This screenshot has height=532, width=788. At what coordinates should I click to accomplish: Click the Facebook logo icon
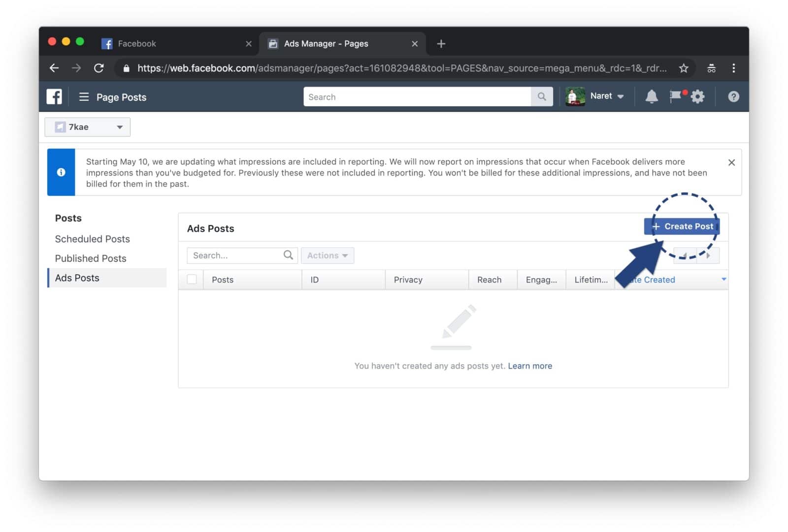click(54, 97)
